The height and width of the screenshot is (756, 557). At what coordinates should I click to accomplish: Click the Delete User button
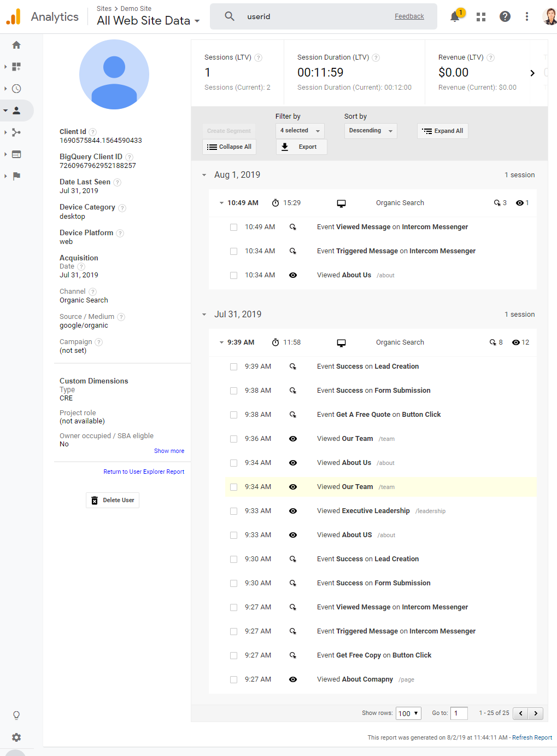tap(113, 501)
